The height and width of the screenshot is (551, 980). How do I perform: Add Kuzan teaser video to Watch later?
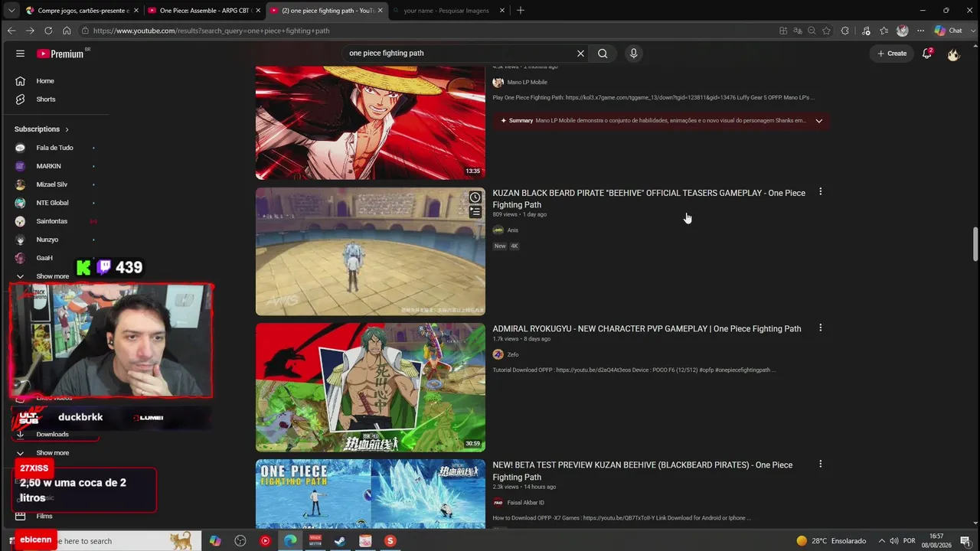click(475, 197)
